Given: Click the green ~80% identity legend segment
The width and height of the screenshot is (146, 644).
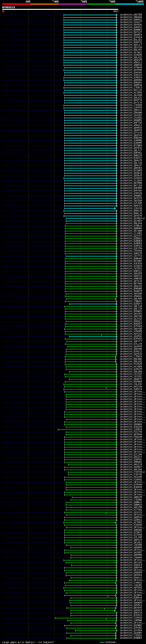Looking at the screenshot, I should (101, 4).
